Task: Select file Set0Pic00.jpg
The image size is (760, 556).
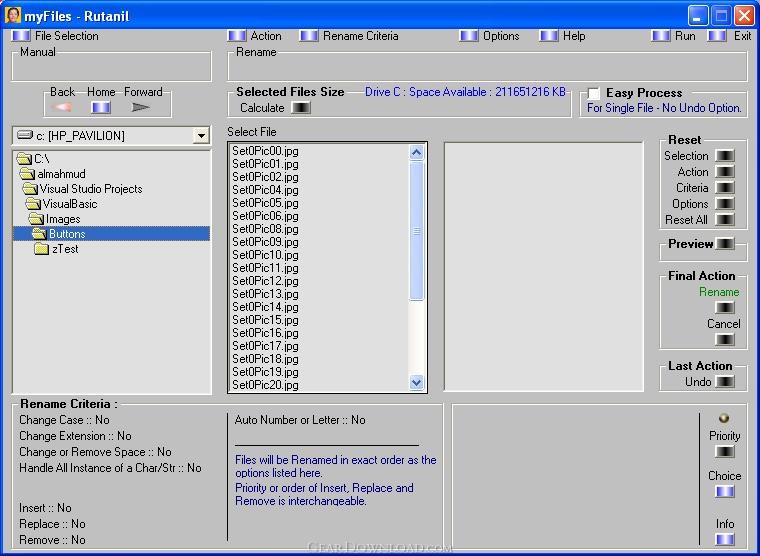Action: [265, 151]
